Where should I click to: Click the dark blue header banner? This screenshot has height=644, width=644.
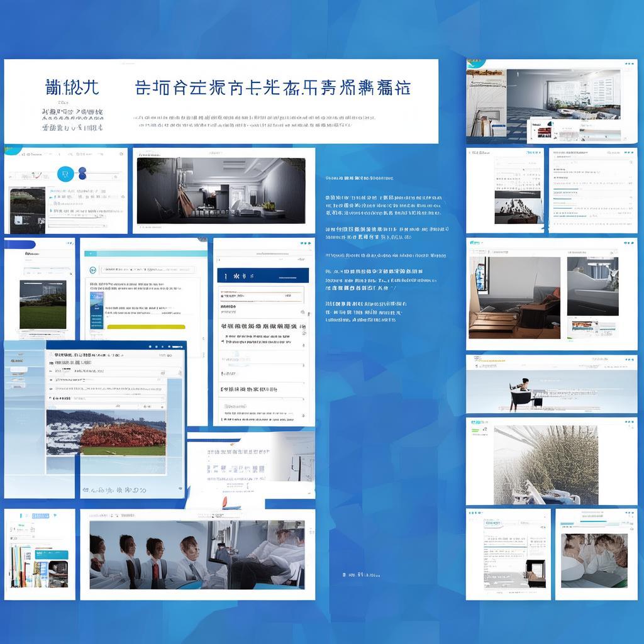(263, 275)
